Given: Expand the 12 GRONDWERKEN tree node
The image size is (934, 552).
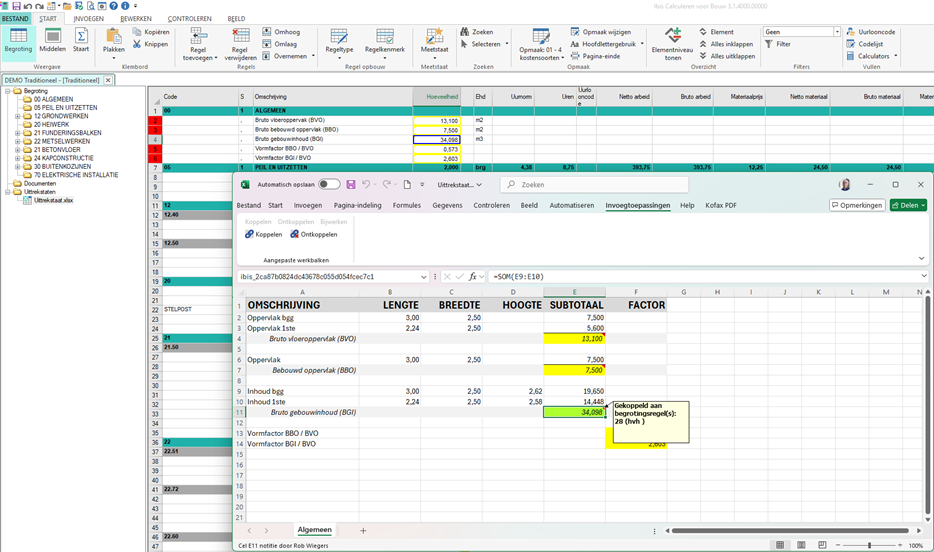Looking at the screenshot, I should pos(17,116).
